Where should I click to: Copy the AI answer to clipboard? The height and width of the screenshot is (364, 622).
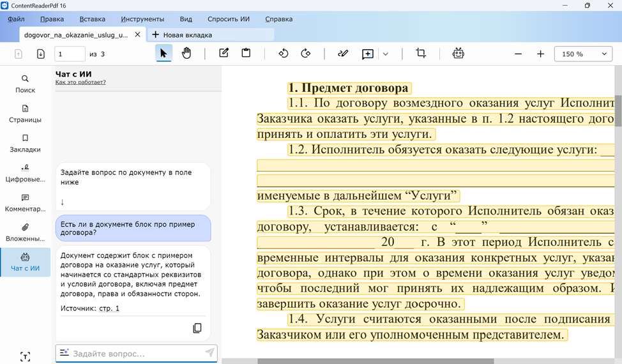197,328
